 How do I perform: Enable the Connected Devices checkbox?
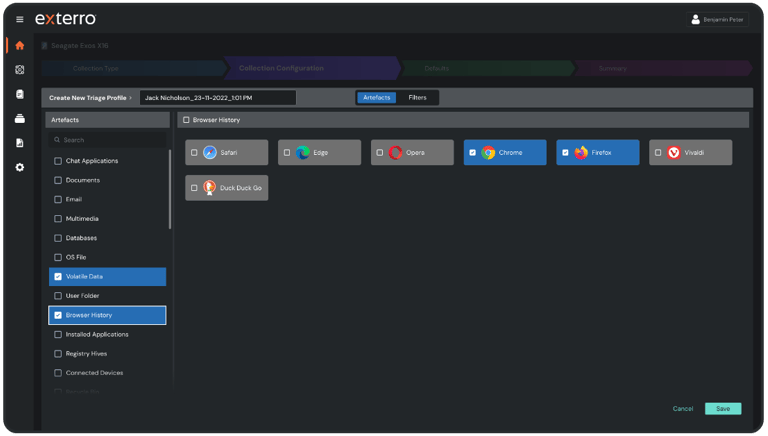tap(58, 373)
